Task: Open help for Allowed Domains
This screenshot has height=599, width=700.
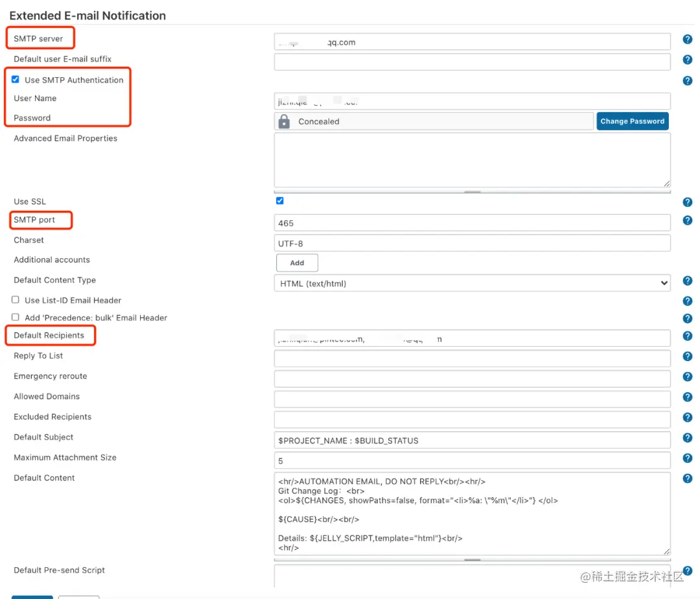Action: pos(687,397)
